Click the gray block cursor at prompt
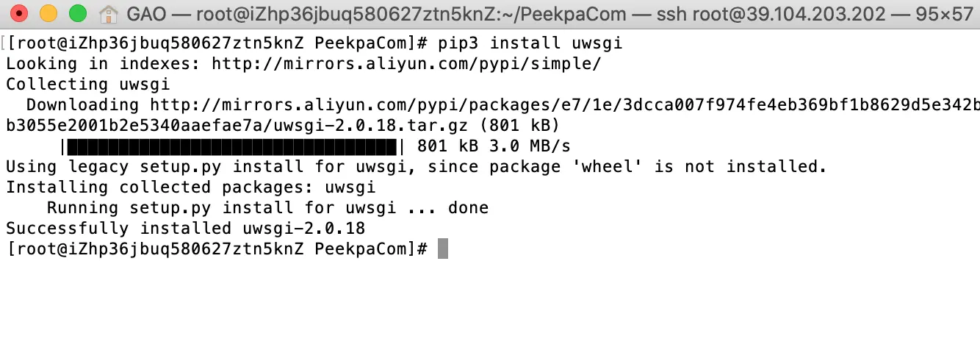This screenshot has width=980, height=350. tap(442, 249)
